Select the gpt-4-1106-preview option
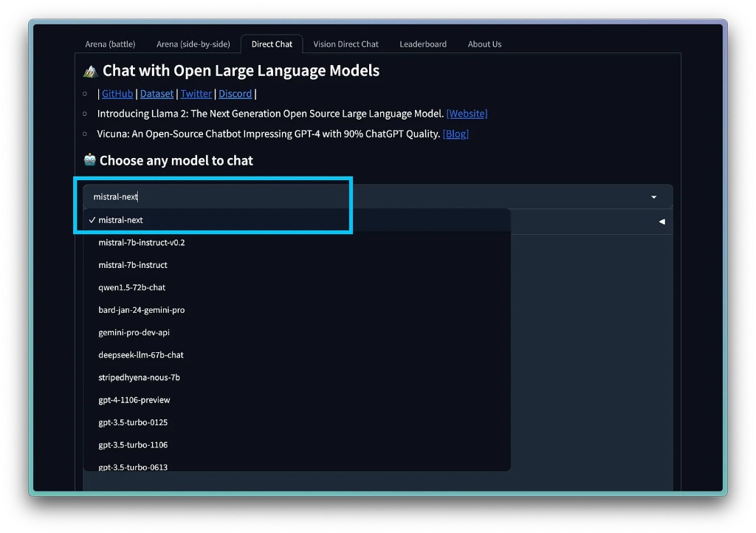 tap(134, 400)
